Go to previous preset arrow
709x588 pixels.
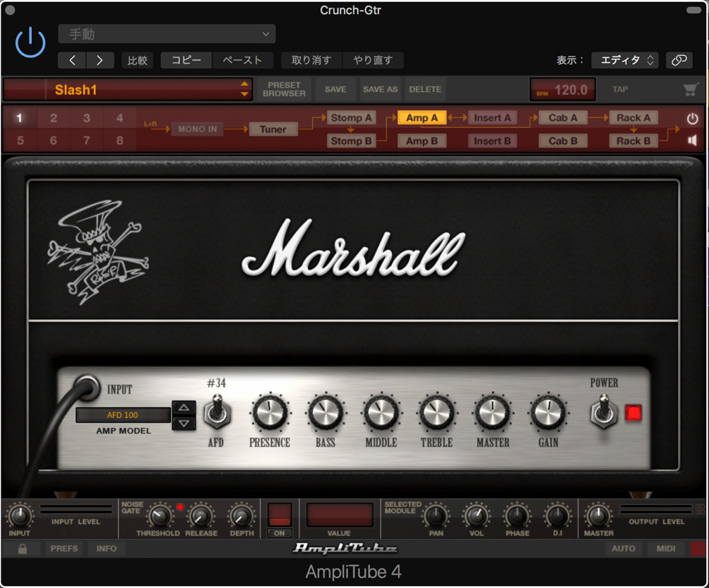point(72,60)
